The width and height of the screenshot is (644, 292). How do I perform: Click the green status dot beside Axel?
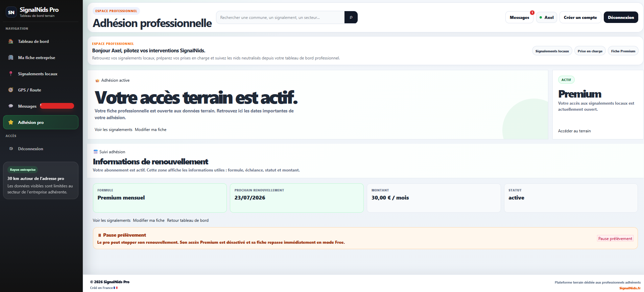[541, 18]
